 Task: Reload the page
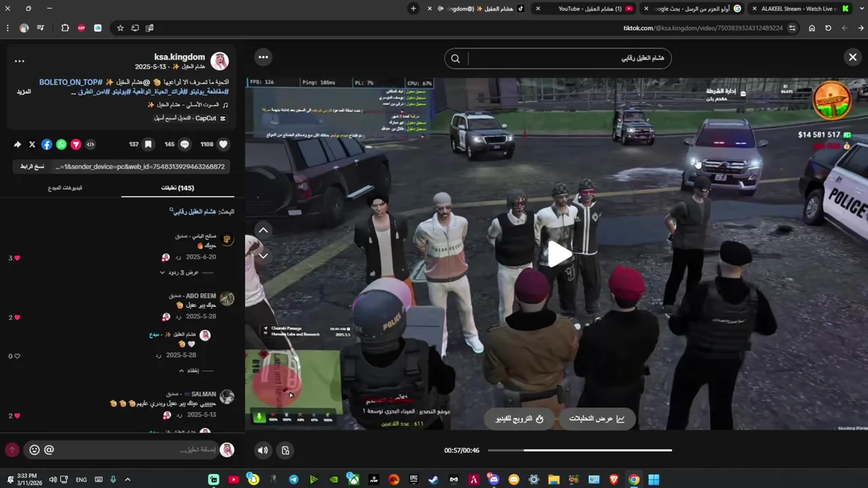coord(828,28)
